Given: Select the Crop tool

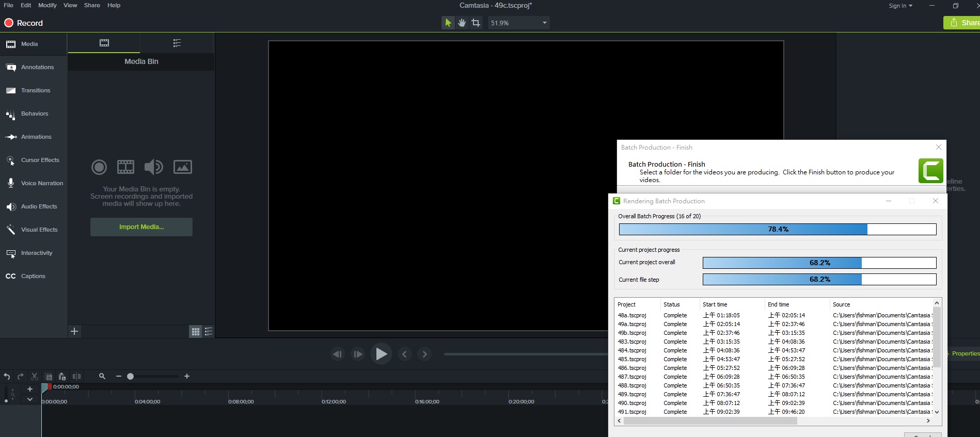Looking at the screenshot, I should pyautogui.click(x=476, y=23).
